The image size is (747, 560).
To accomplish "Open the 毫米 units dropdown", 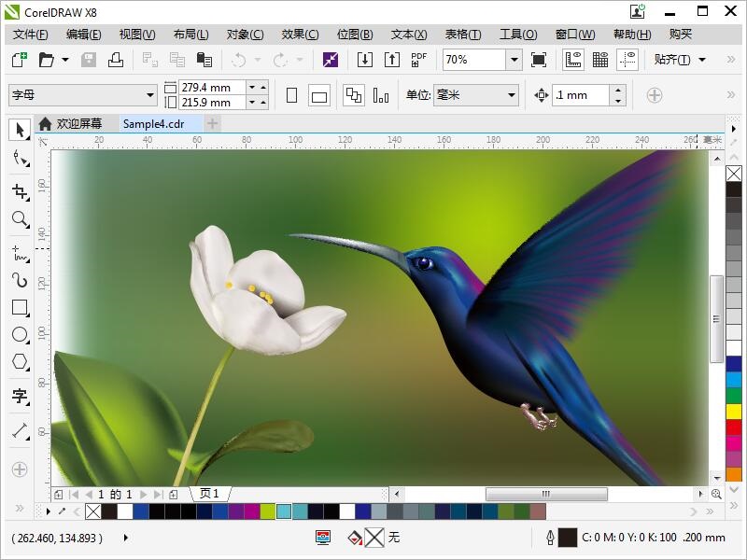I will 511,95.
